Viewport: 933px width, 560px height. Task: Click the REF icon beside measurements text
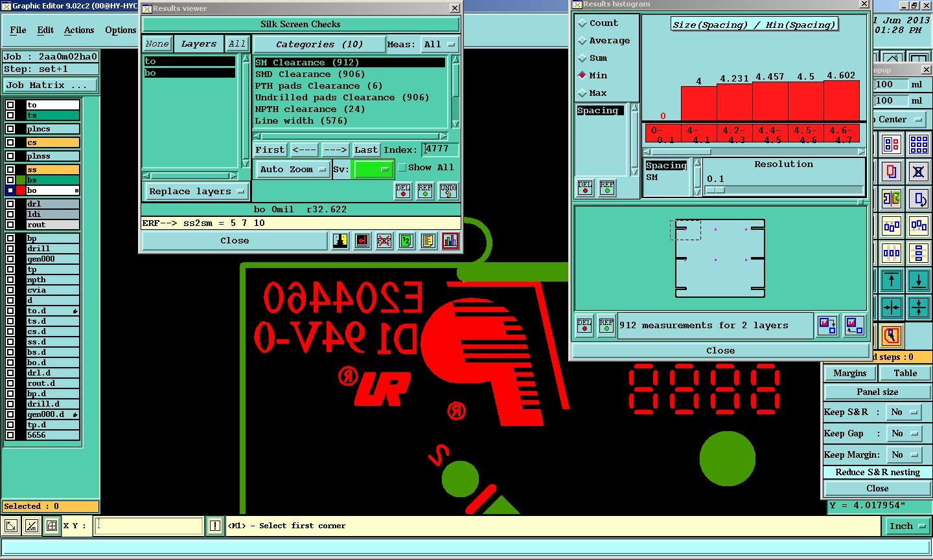pos(606,326)
